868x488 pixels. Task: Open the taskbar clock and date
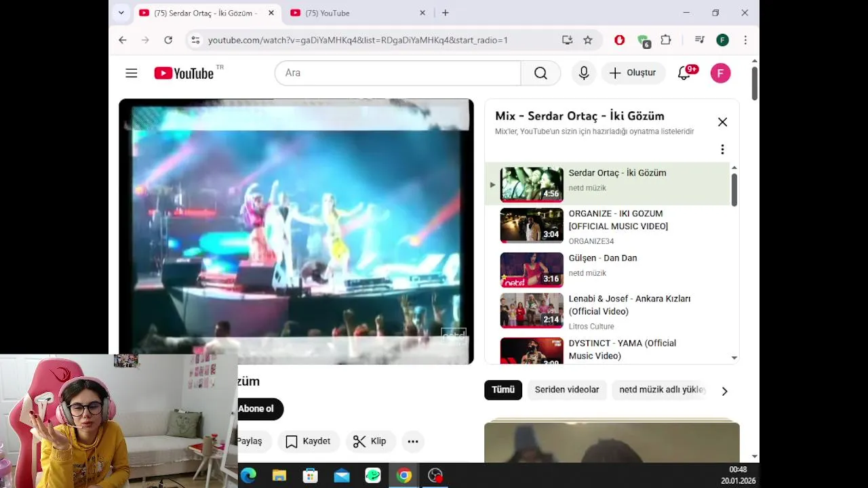pyautogui.click(x=738, y=475)
